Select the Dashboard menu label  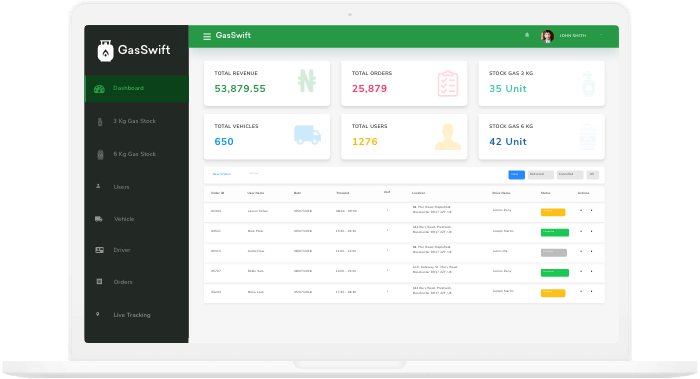(x=128, y=88)
